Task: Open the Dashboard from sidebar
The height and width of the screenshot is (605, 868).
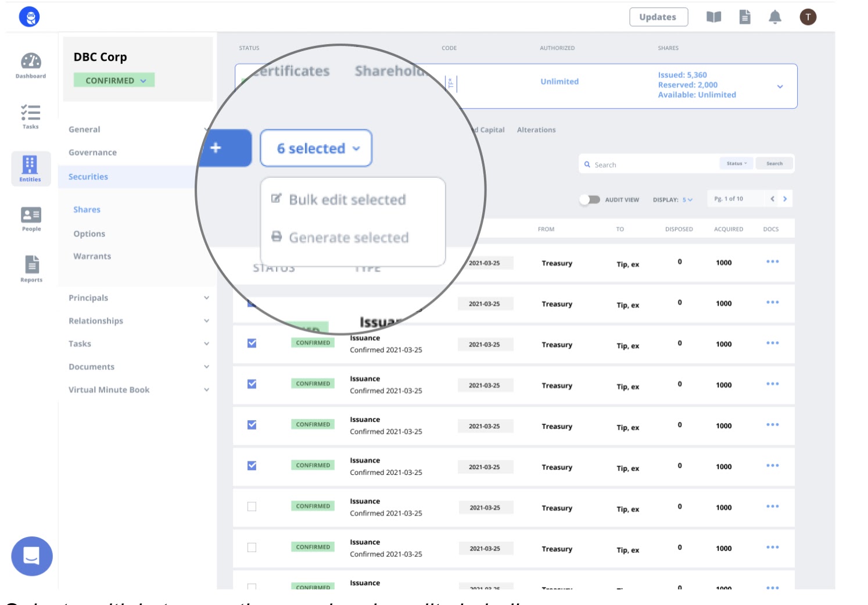Action: [x=31, y=65]
